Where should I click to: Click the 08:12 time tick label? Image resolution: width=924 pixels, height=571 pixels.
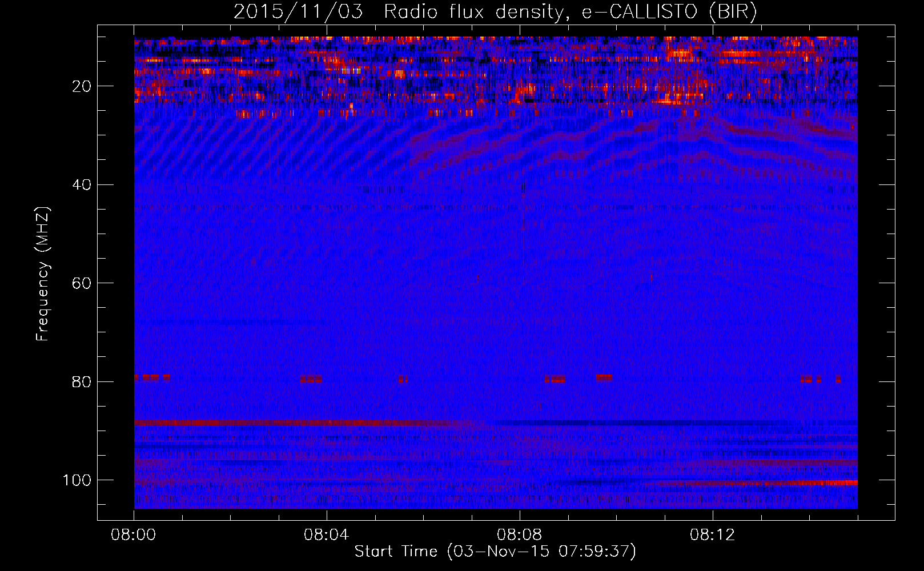click(713, 535)
